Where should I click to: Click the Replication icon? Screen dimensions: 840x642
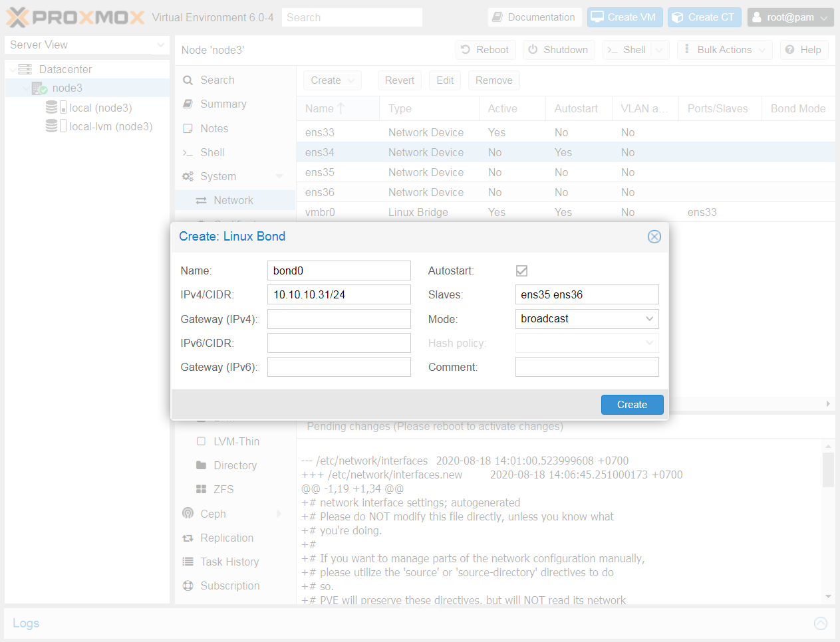coord(188,538)
